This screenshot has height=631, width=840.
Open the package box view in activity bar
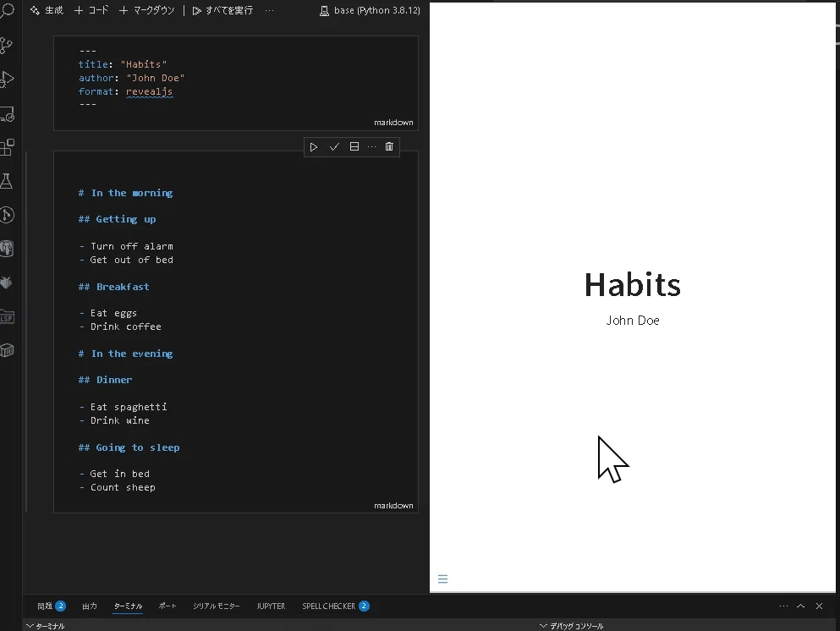(7, 350)
